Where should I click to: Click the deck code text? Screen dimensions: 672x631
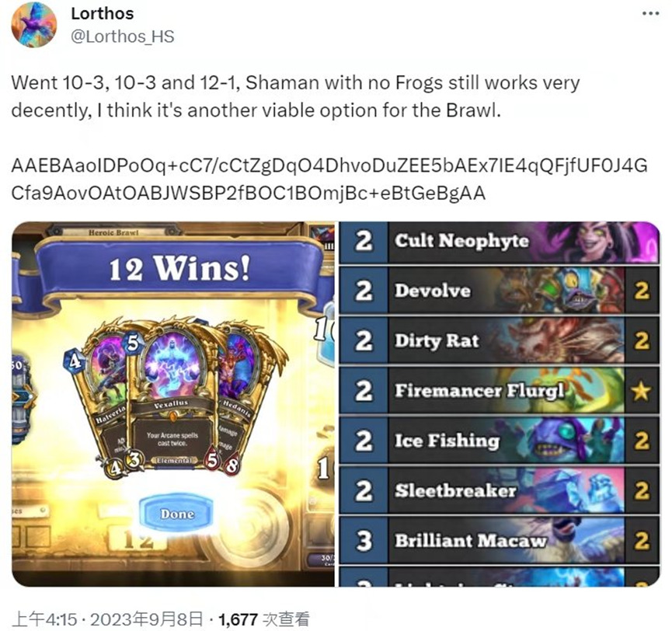(329, 180)
